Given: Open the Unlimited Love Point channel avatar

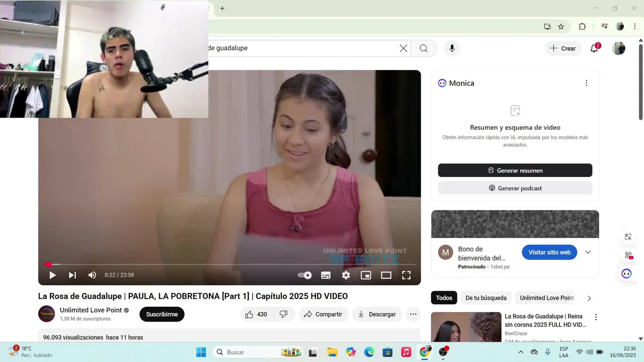Looking at the screenshot, I should click(x=47, y=314).
